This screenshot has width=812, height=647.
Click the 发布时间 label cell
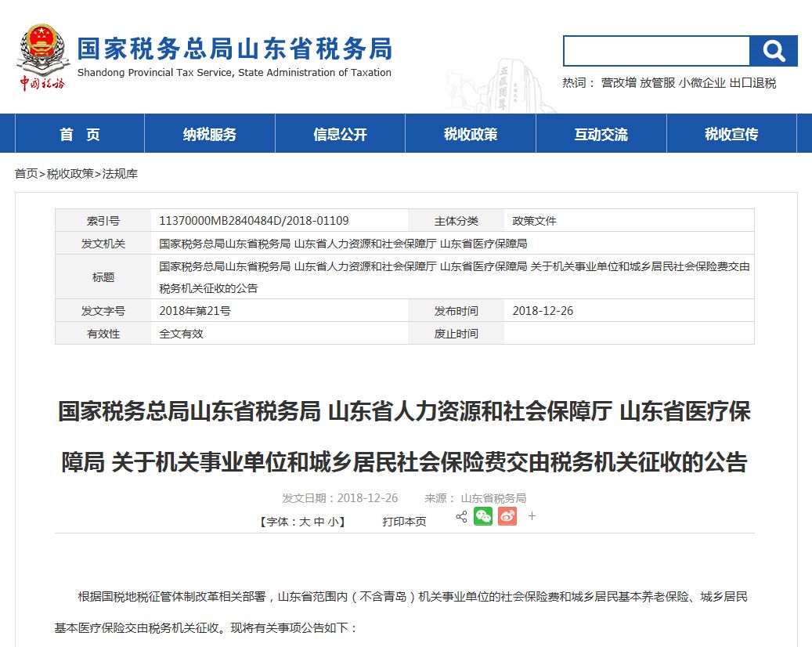[457, 311]
